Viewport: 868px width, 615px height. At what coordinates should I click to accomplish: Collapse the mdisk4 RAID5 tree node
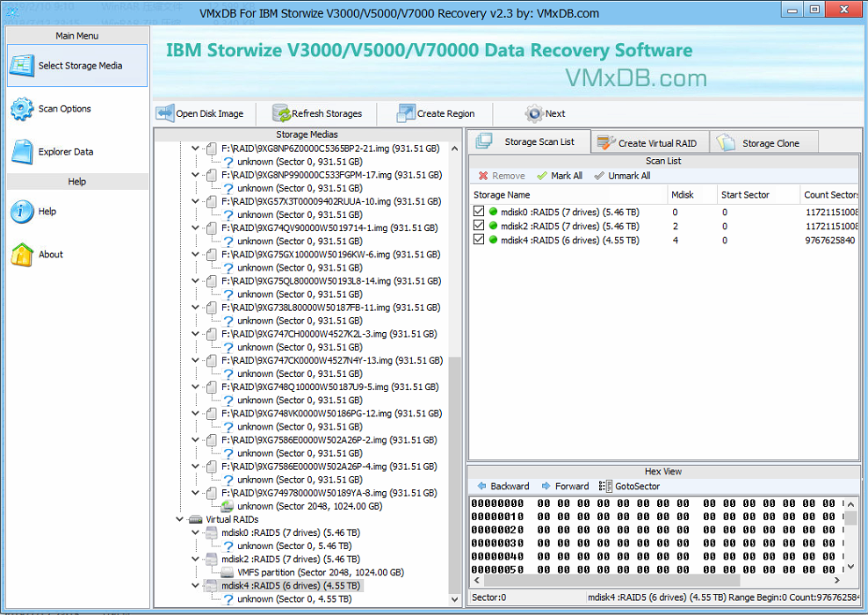click(195, 586)
